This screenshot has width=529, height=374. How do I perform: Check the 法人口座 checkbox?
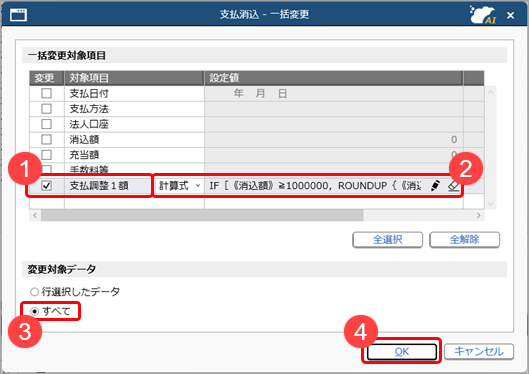pos(46,124)
